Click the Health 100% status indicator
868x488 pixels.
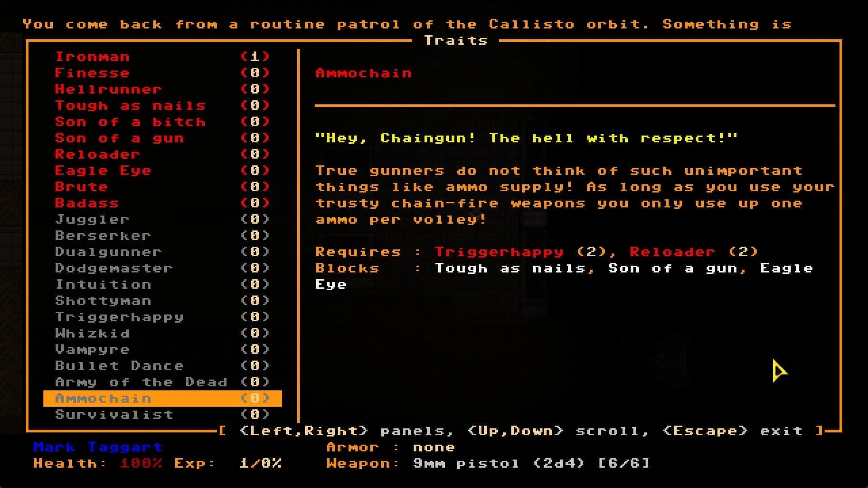tap(97, 463)
